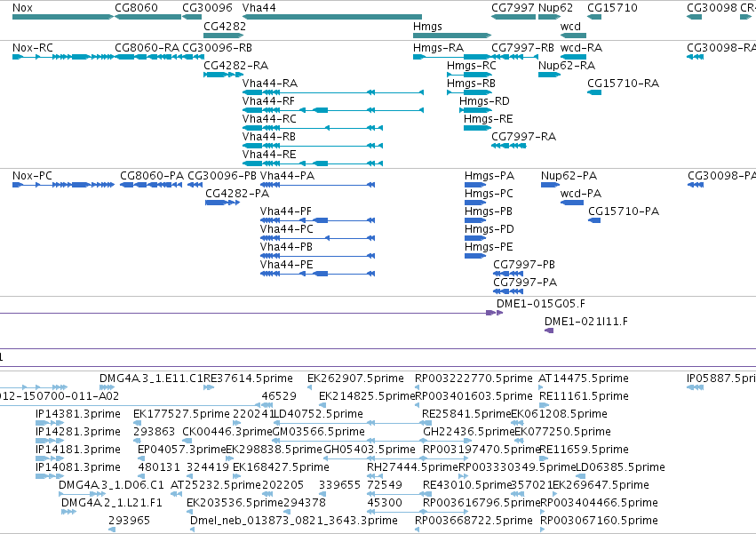Select the Hmgs-RE transcript label

[x=489, y=119]
